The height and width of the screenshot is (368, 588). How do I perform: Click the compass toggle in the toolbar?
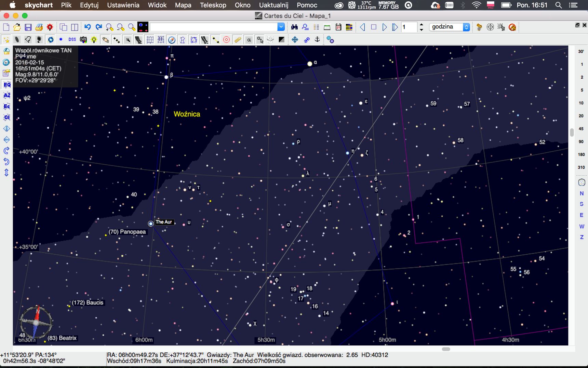point(172,40)
